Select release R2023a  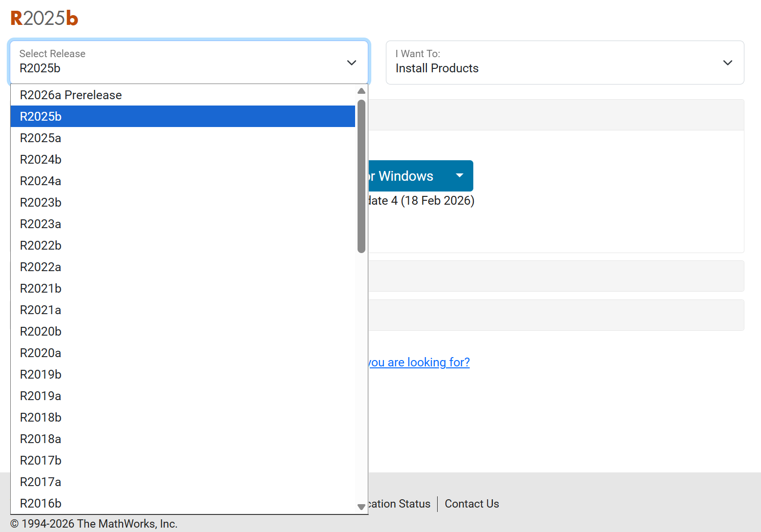[x=183, y=224]
